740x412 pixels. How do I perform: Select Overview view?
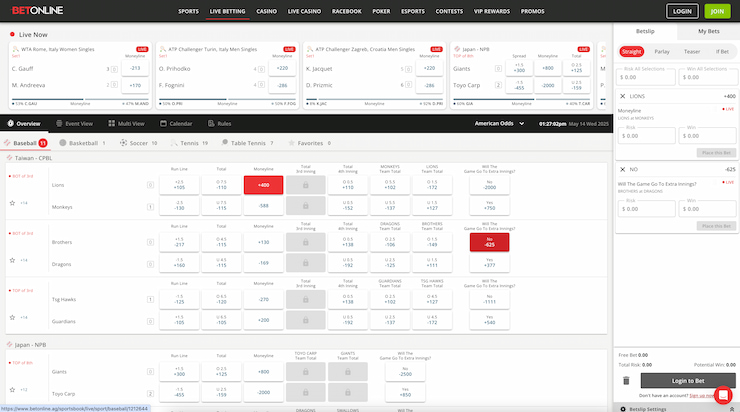coord(24,124)
